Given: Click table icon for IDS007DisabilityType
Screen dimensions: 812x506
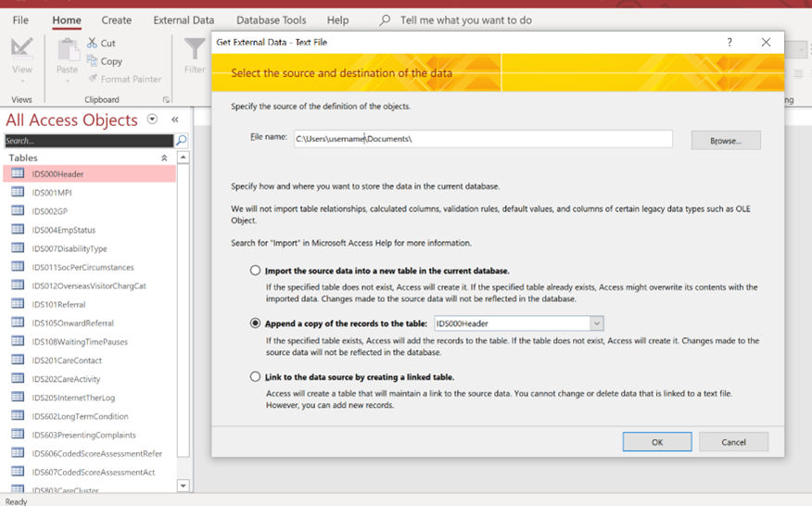Looking at the screenshot, I should [18, 248].
